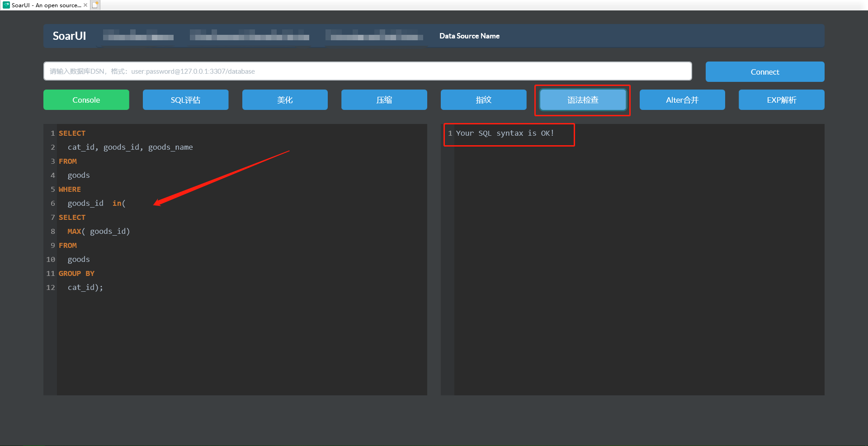Click 'goods' on line 4
The image size is (868, 446).
79,175
